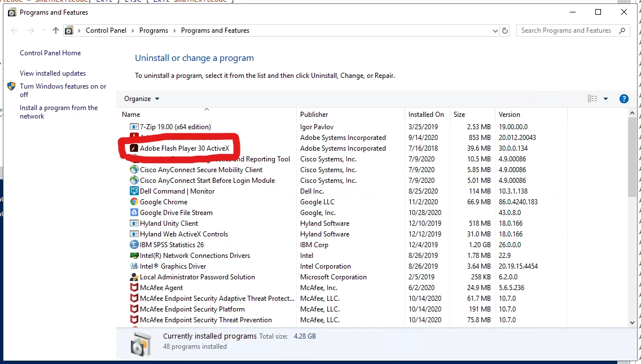Click the Local Administrator Password Solution icon
Image resolution: width=641 pixels, height=364 pixels.
click(134, 277)
